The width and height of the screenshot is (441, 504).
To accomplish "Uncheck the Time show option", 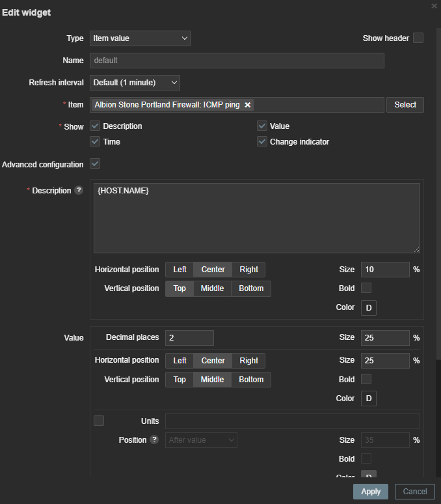I will point(95,142).
